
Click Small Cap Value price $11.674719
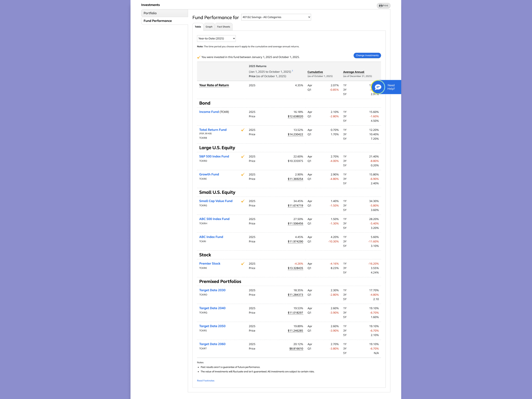tap(295, 206)
